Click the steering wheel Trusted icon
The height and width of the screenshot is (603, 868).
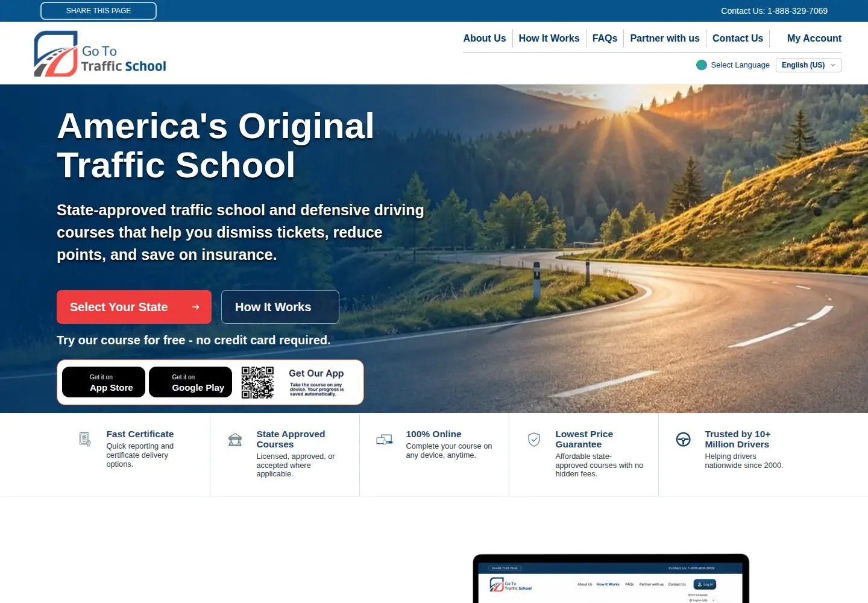(x=684, y=440)
